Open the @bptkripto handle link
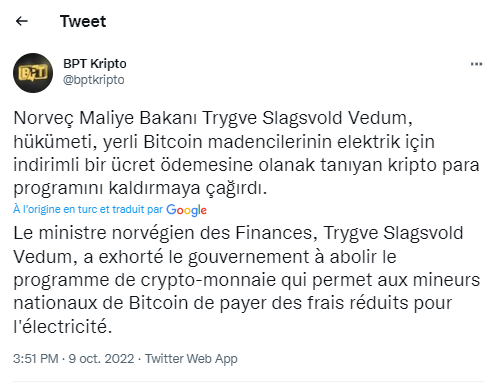This screenshot has width=498, height=388. 94,80
